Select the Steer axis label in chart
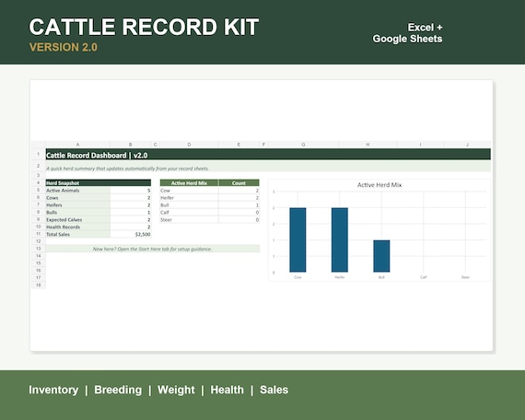 (465, 277)
